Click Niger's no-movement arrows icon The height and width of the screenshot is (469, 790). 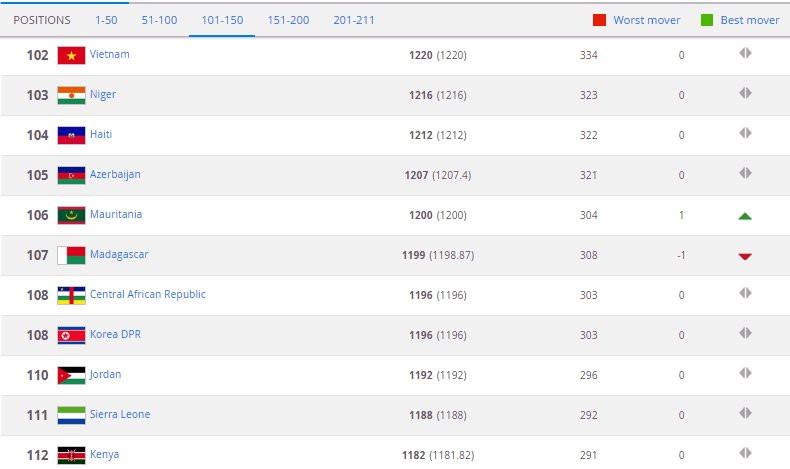(x=744, y=94)
